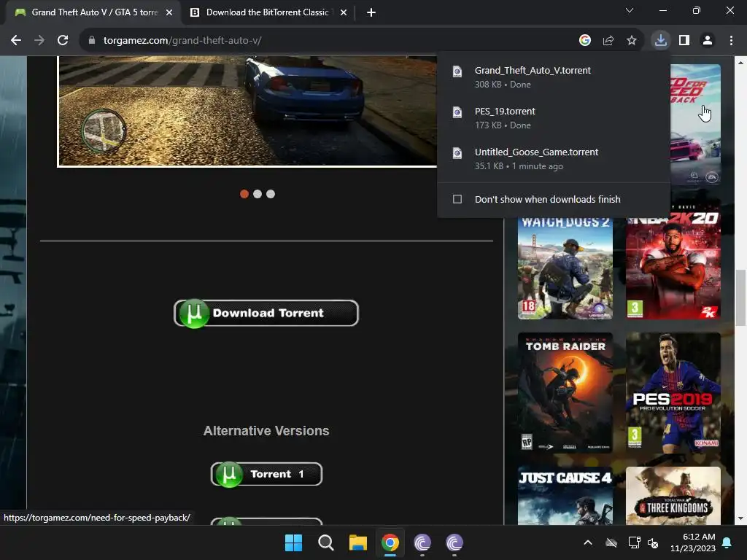Click the cloud sync tray icon
The height and width of the screenshot is (560, 747).
pyautogui.click(x=611, y=542)
